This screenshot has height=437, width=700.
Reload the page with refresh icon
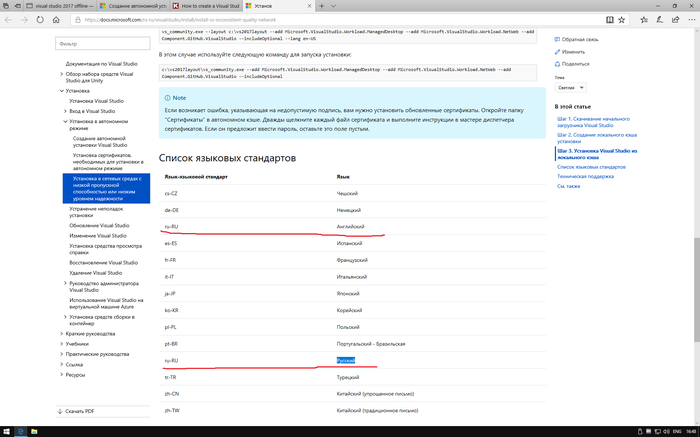[40, 20]
